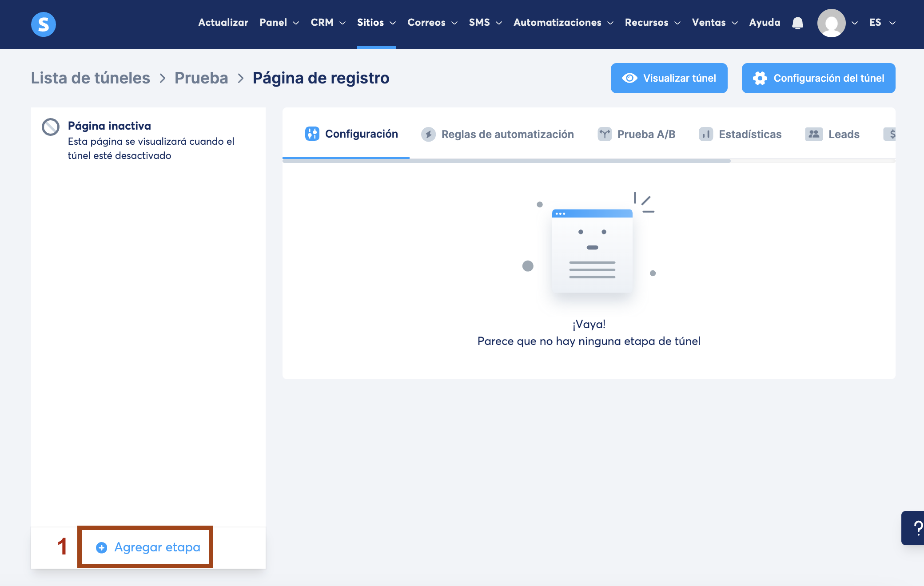The height and width of the screenshot is (586, 924).
Task: Click the Visualizar túnel button
Action: (x=669, y=78)
